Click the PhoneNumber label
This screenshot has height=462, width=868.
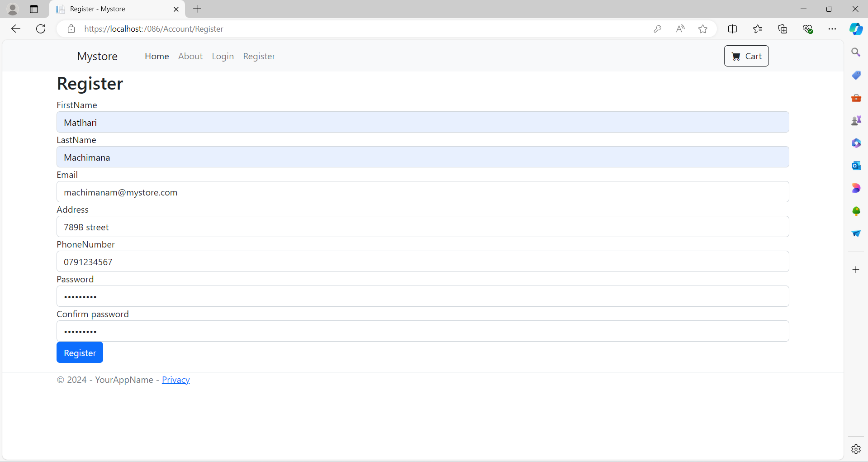point(86,244)
